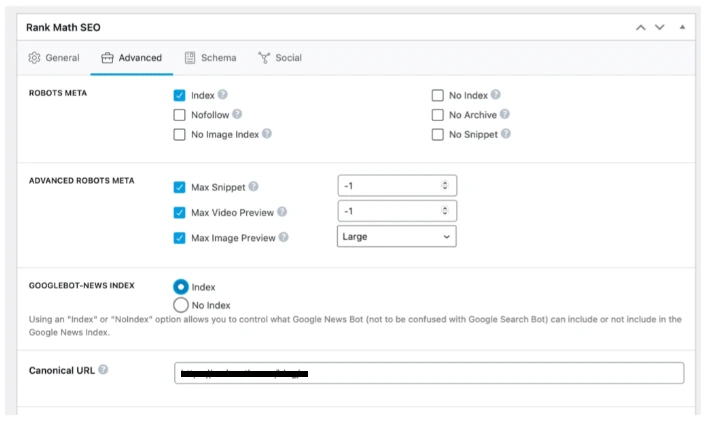Open the Max Image Preview Large dropdown
Image resolution: width=708 pixels, height=425 pixels.
[x=396, y=236]
